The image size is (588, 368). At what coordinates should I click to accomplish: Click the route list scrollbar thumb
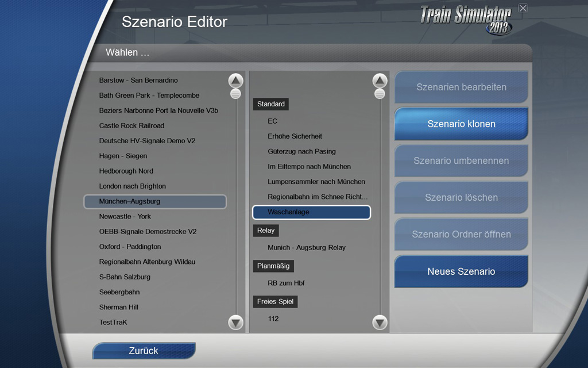coord(235,94)
